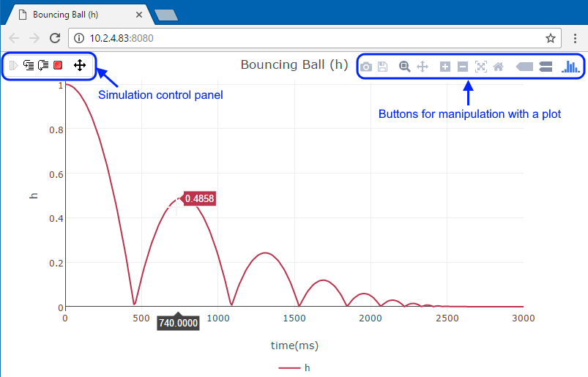The height and width of the screenshot is (377, 588).
Task: Click the greyed-out pause/resume simulation icon
Action: (13, 66)
